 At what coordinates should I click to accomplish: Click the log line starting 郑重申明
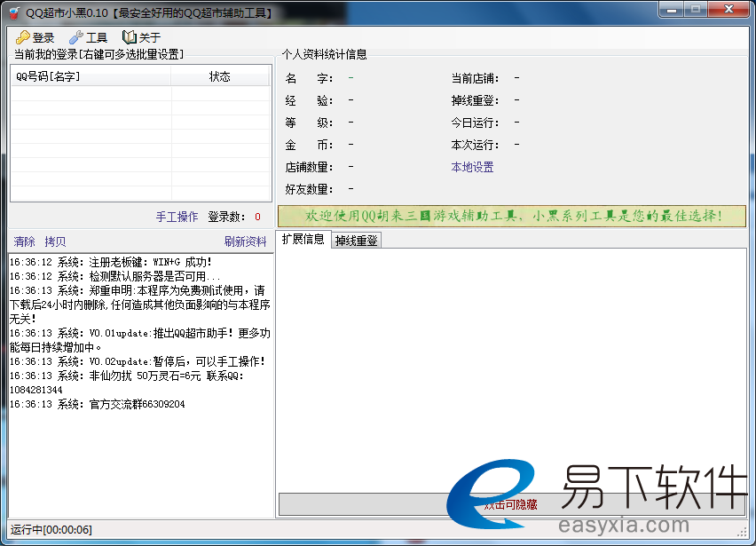click(140, 305)
